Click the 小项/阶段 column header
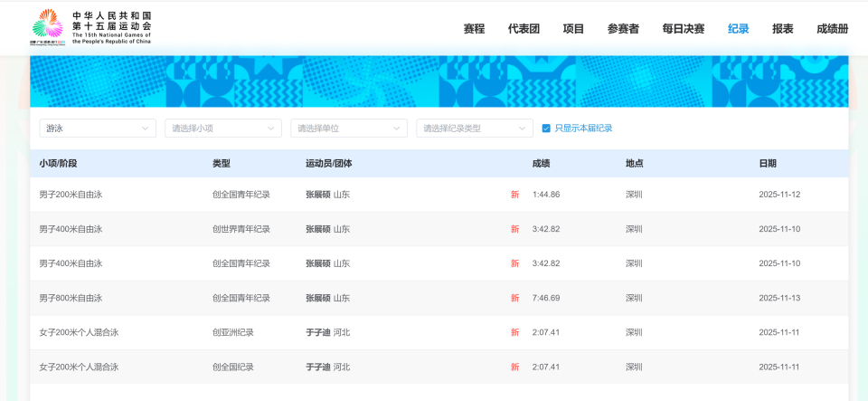 [58, 164]
